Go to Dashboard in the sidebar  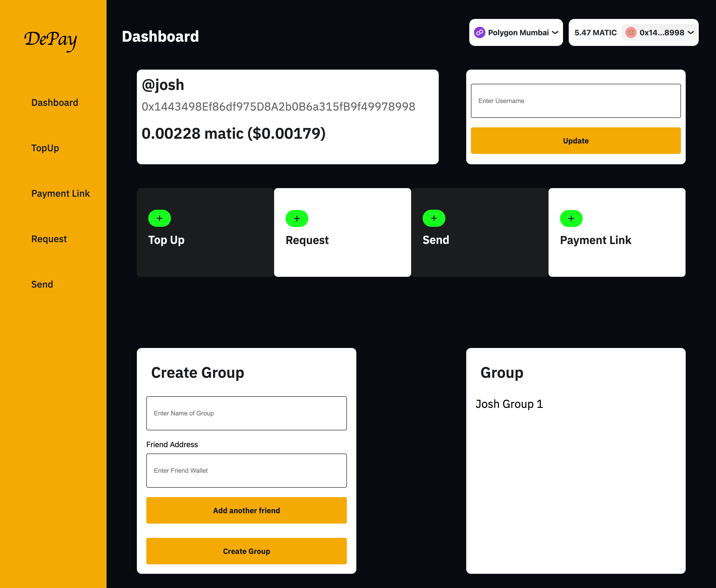coord(54,103)
